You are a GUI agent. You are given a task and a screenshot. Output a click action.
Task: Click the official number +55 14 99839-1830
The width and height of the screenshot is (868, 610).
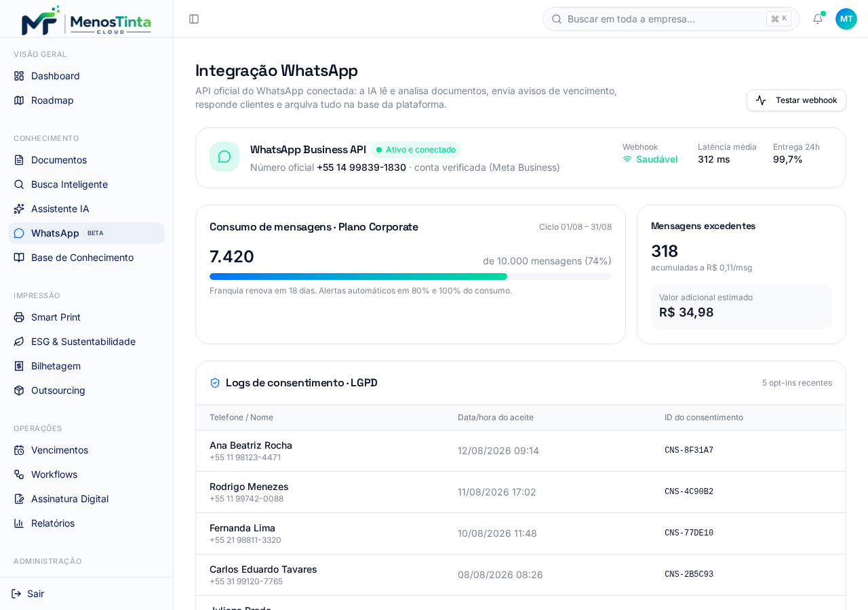point(361,167)
